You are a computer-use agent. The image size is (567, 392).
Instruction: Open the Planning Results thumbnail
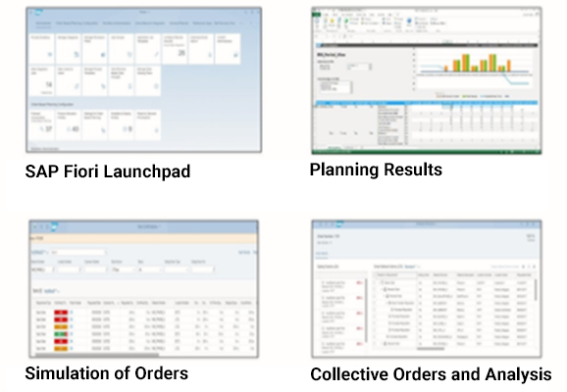(427, 80)
